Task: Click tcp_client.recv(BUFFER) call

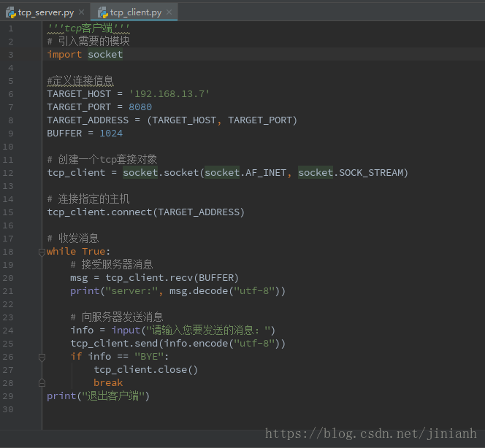Action: pos(172,278)
